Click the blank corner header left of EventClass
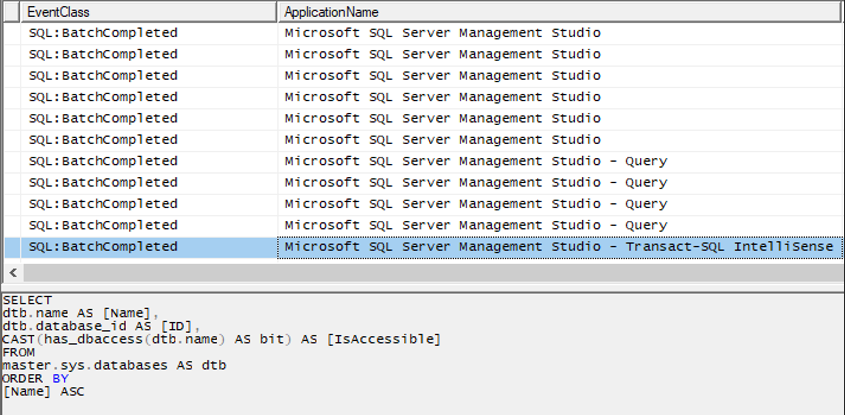 (x=11, y=11)
